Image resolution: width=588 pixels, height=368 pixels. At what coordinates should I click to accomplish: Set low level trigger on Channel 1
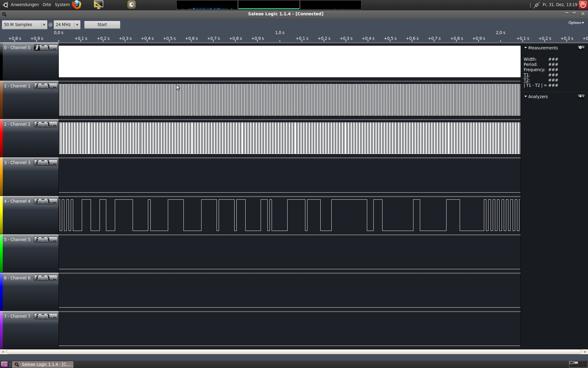point(55,86)
